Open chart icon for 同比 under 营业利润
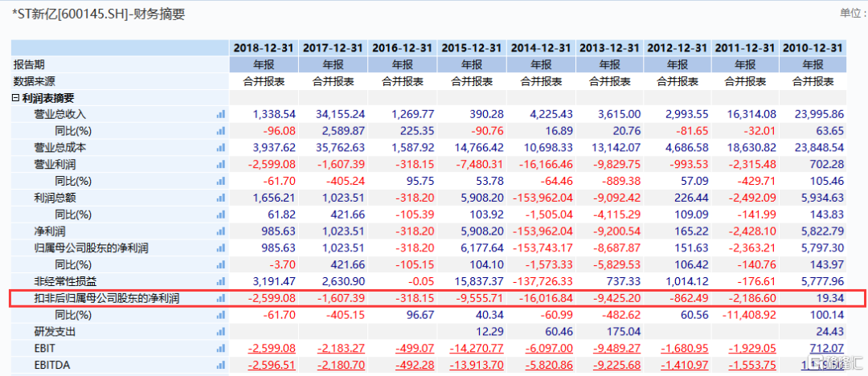Screen dimensions: 868x376 (x=221, y=181)
